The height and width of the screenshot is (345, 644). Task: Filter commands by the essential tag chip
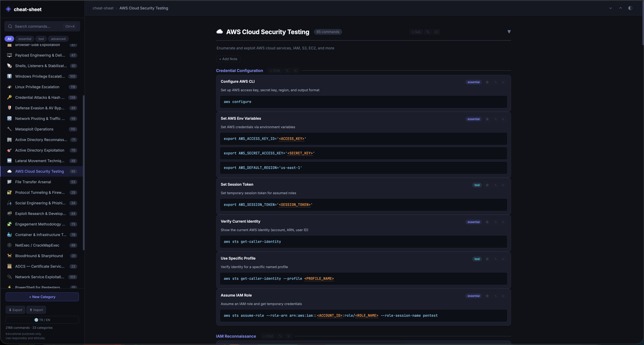coord(25,39)
